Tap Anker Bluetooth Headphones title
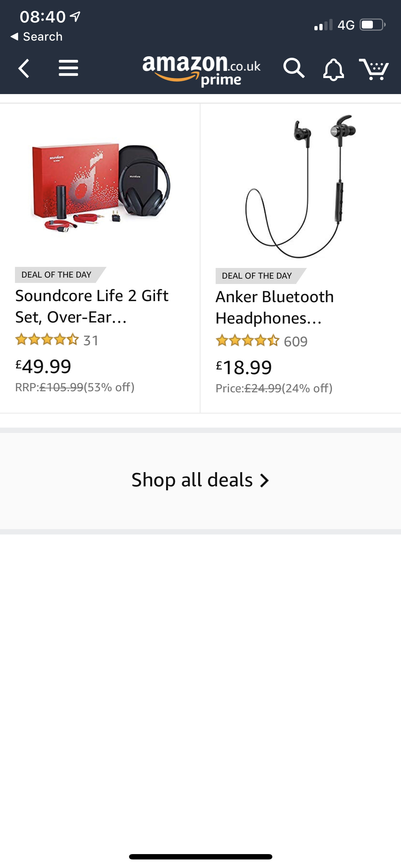Screen dimensions: 401x868 pos(274,307)
